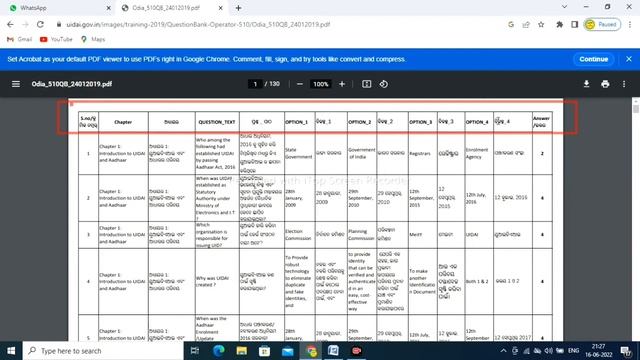
Task: Open the volume control in tray
Action: click(549, 351)
